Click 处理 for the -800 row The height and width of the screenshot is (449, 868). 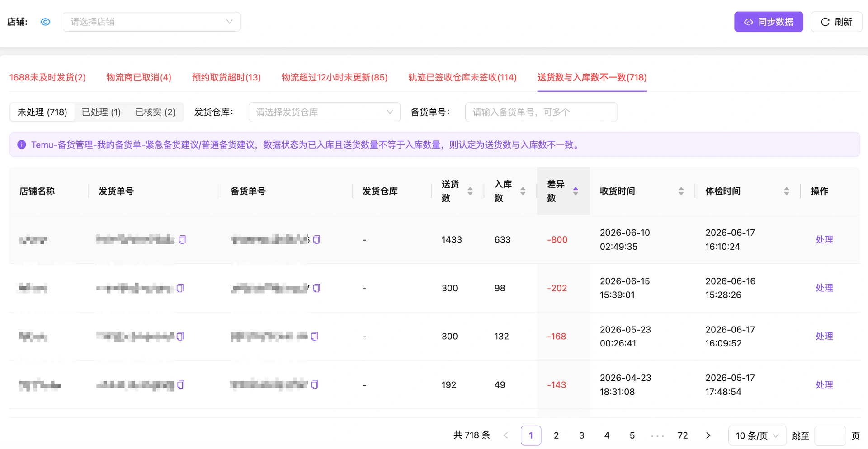pyautogui.click(x=824, y=239)
